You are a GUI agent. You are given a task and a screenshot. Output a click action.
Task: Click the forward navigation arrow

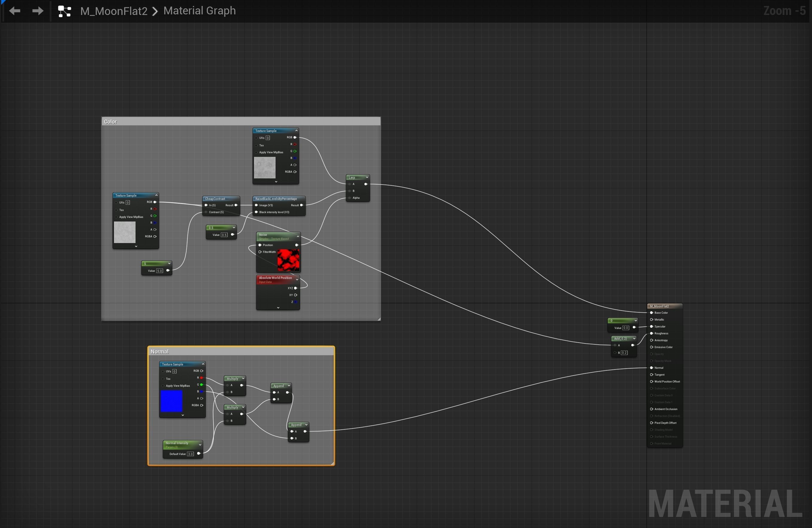[37, 11]
